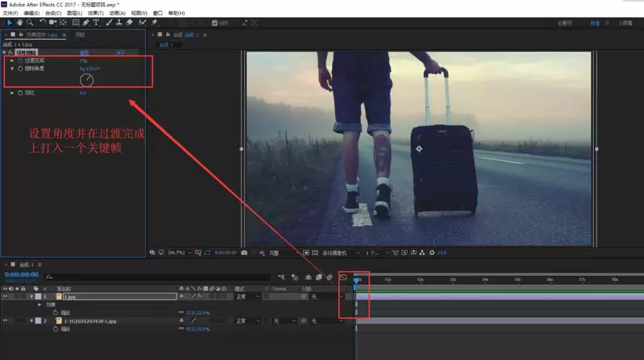Select the Hand tool in toolbar
The width and height of the screenshot is (644, 360).
19,23
